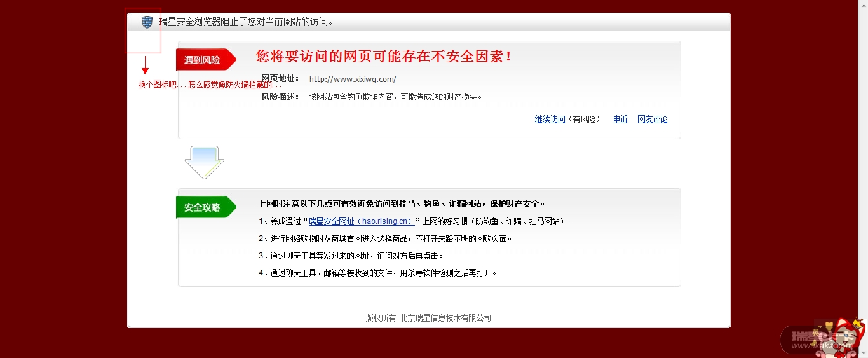Click the Rising shield icon in header
This screenshot has height=358, width=868.
click(147, 22)
